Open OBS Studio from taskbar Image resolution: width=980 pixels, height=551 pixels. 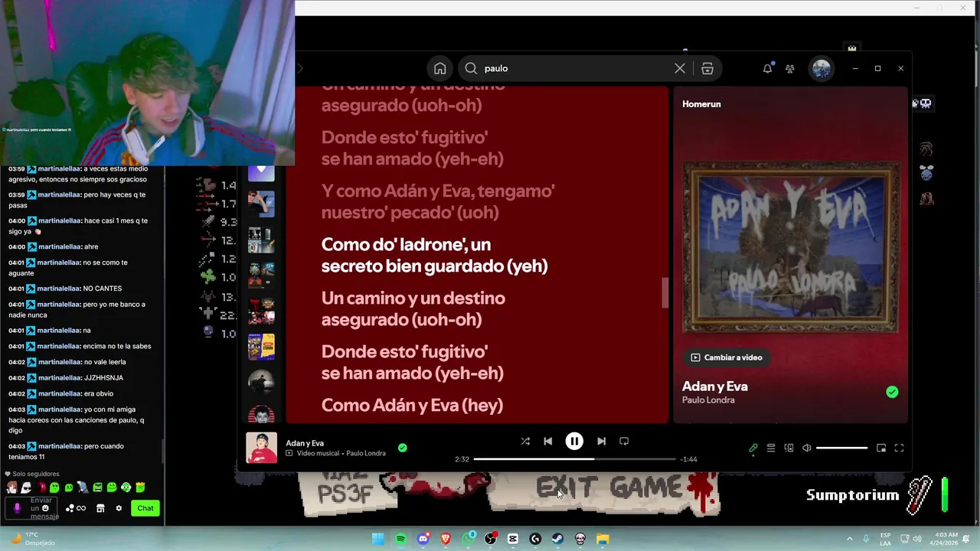(x=491, y=539)
